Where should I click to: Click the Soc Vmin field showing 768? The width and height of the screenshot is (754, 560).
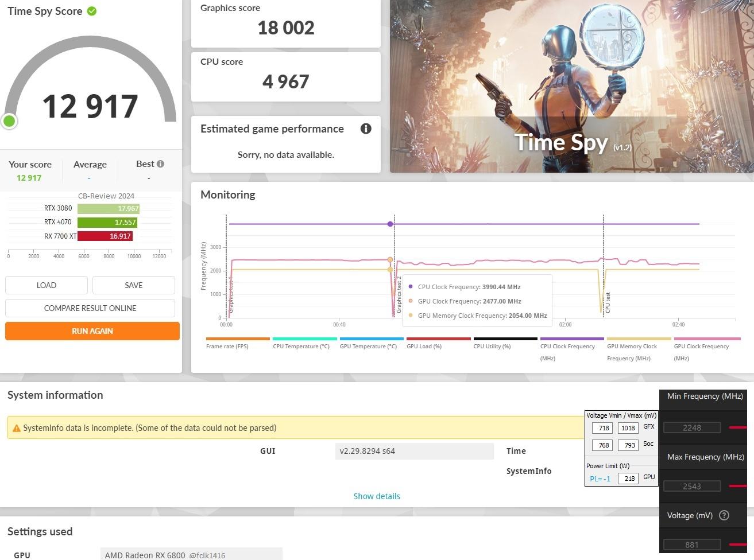point(604,445)
